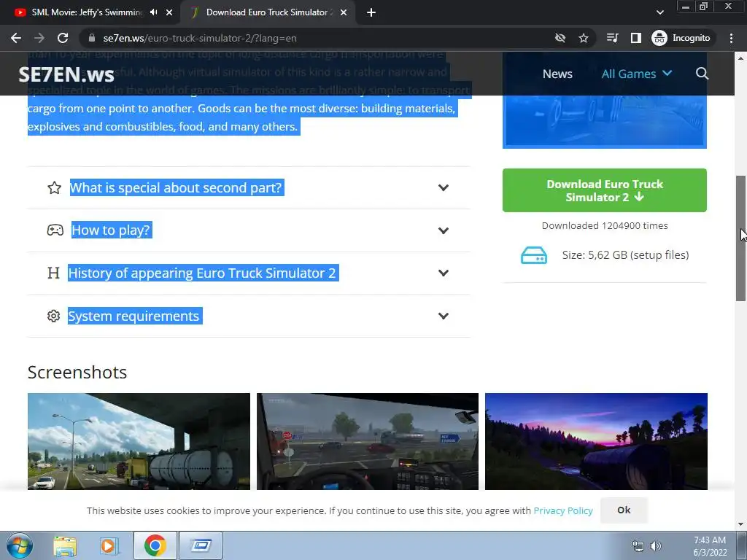
Task: Expand the 'System requirements' section
Action: click(x=249, y=316)
